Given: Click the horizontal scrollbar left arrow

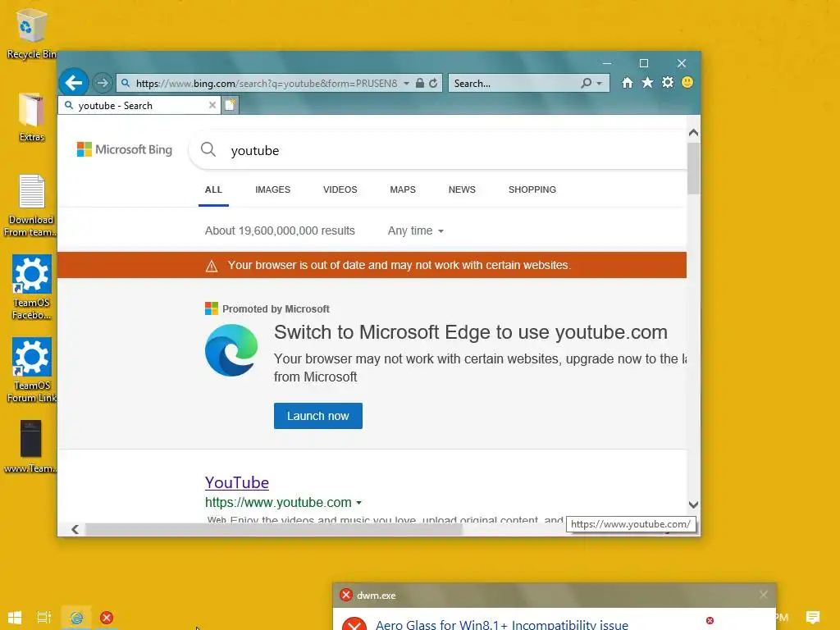Looking at the screenshot, I should pyautogui.click(x=75, y=529).
